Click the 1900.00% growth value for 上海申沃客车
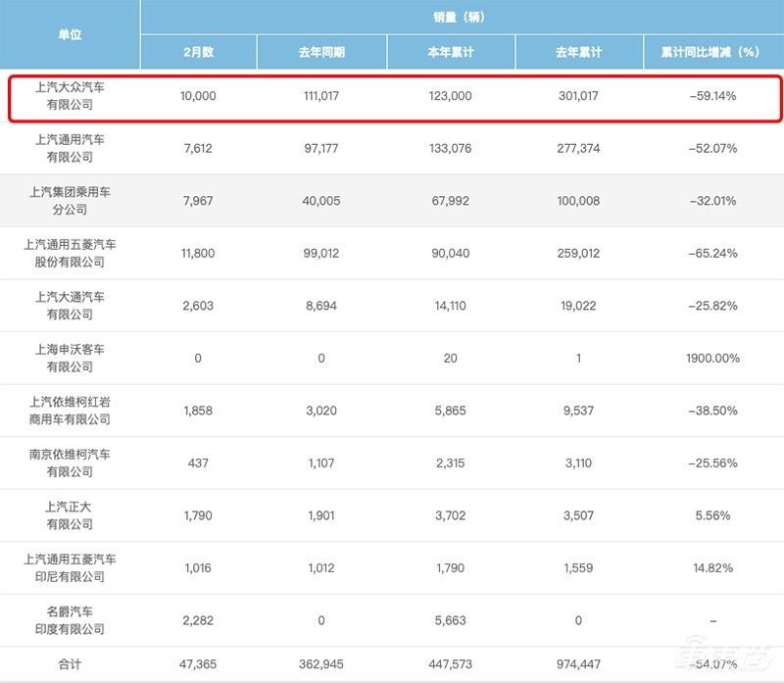Screen dimensions: 784x683 pos(708,356)
